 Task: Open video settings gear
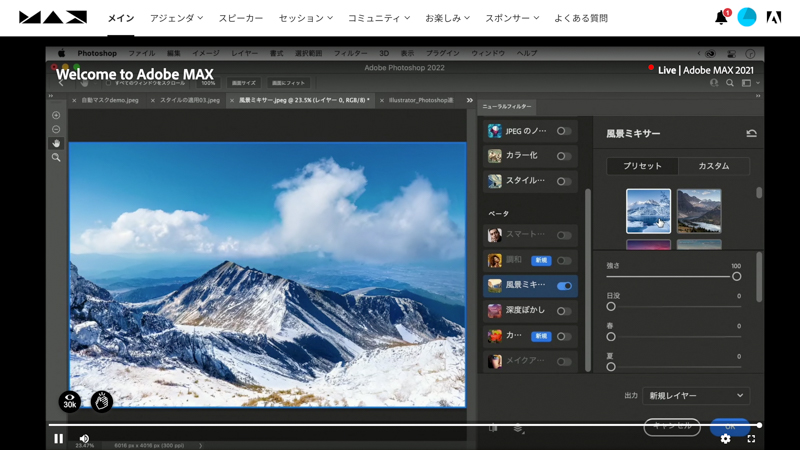tap(725, 438)
